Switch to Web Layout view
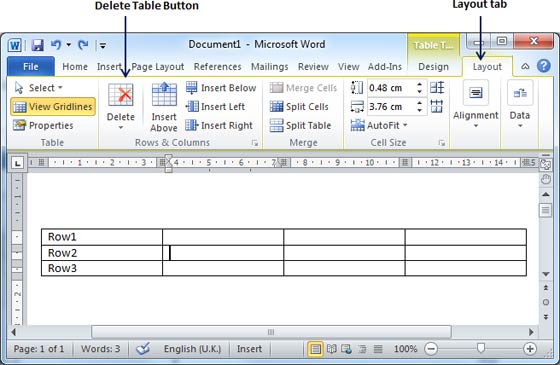Screen dimensions: 560x365 [x=346, y=349]
